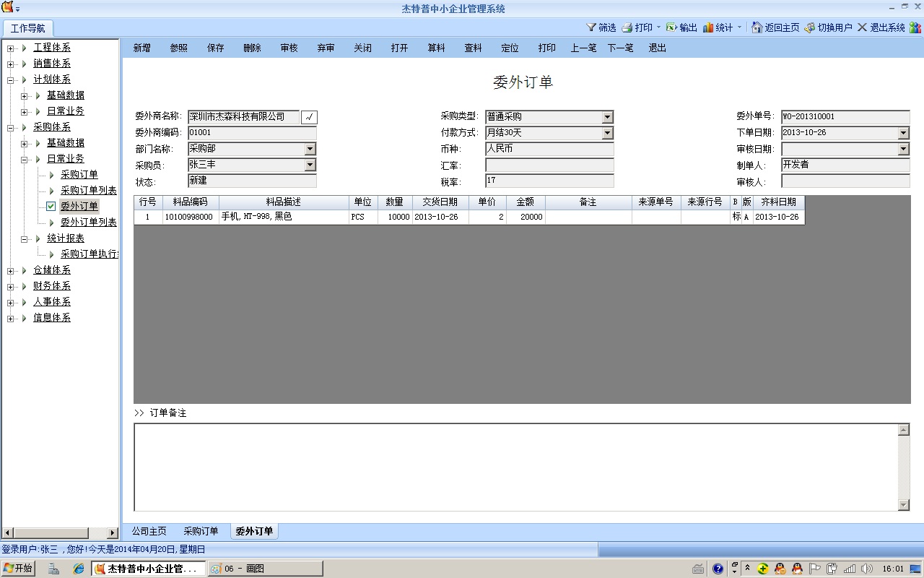Collapse 日常业务 under 采购体系
This screenshot has height=578, width=924.
click(25, 159)
